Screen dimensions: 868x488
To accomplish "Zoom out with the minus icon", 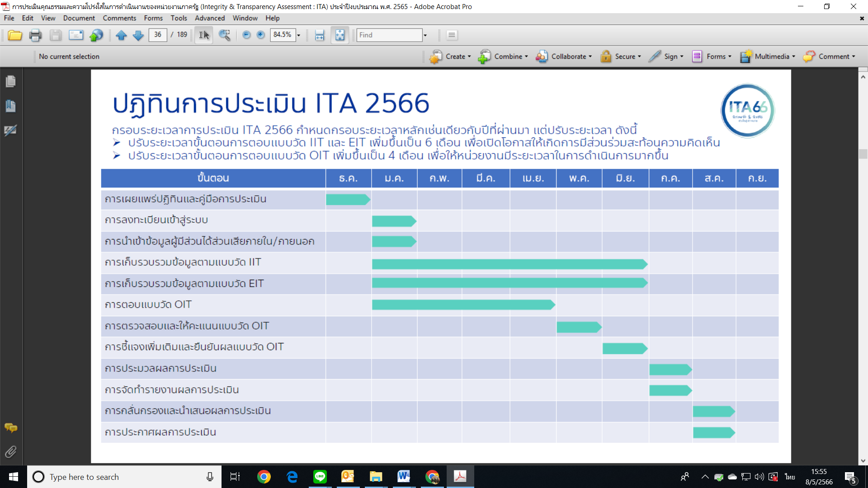I will 246,35.
